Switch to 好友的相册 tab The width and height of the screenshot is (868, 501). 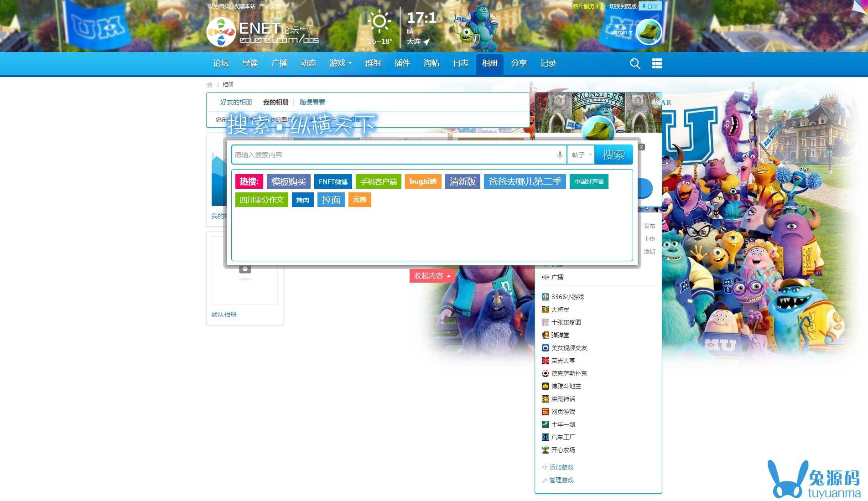pos(236,102)
